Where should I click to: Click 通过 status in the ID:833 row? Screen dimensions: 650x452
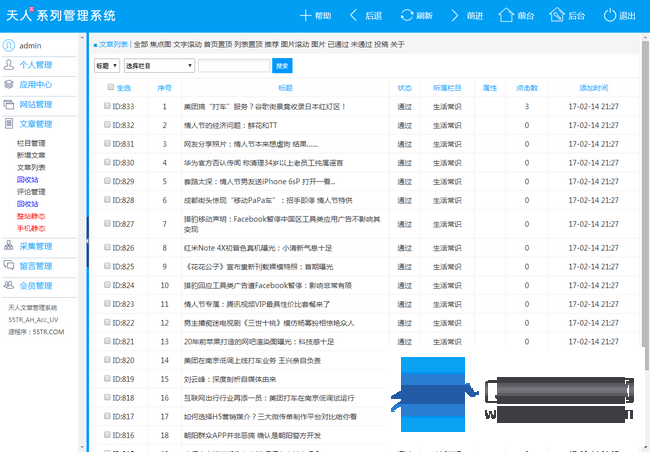pos(405,107)
